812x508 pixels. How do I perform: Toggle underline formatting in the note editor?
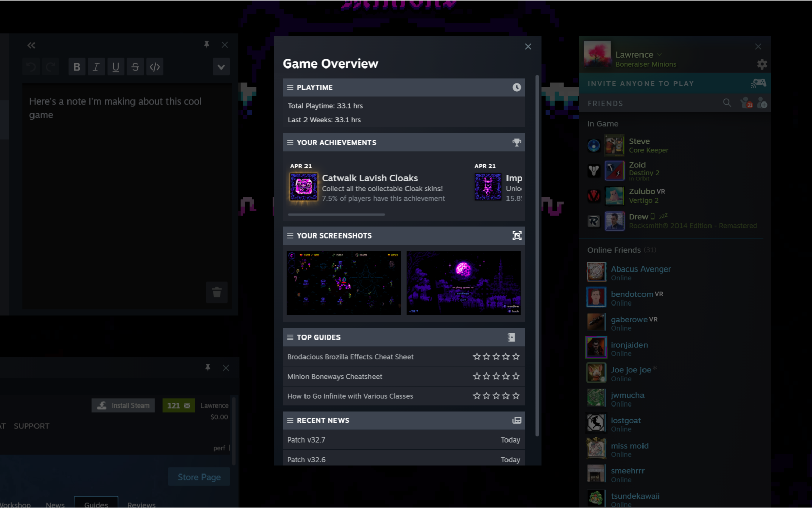click(x=116, y=66)
